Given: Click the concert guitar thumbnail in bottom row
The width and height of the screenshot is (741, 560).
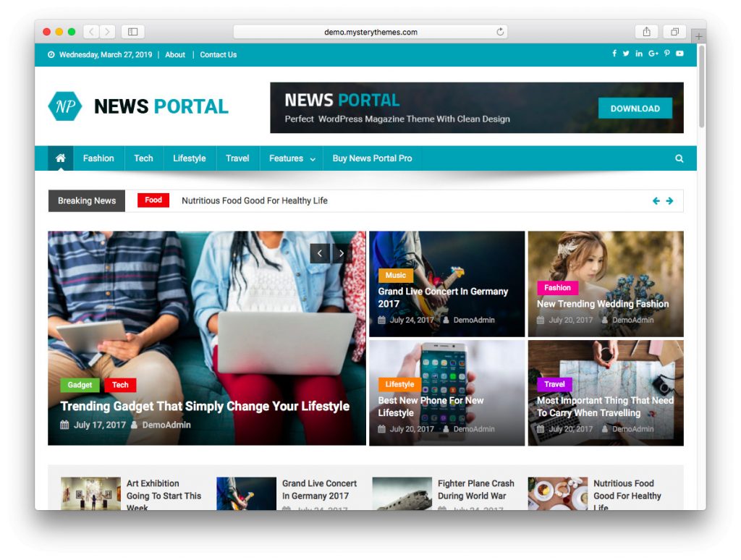Looking at the screenshot, I should (x=246, y=493).
